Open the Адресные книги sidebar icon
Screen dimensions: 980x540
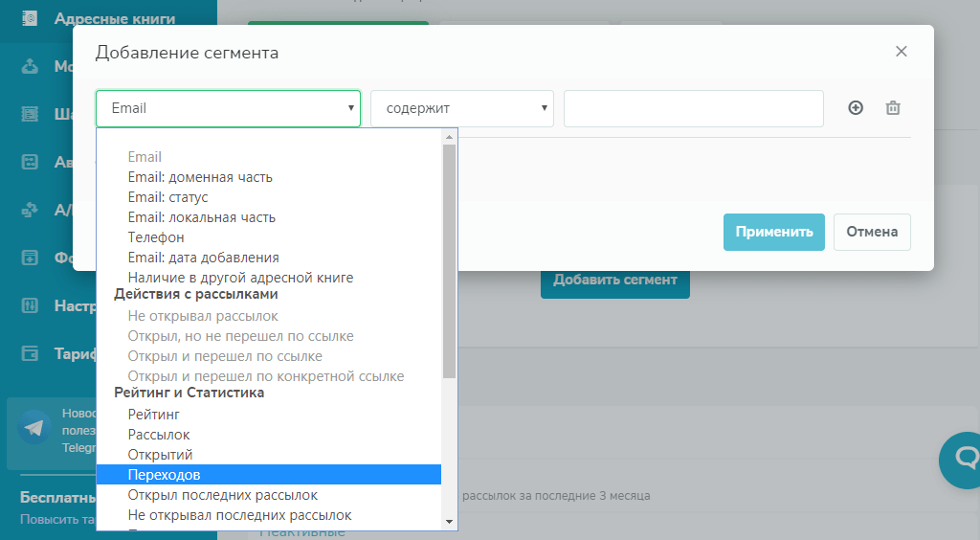(30, 19)
